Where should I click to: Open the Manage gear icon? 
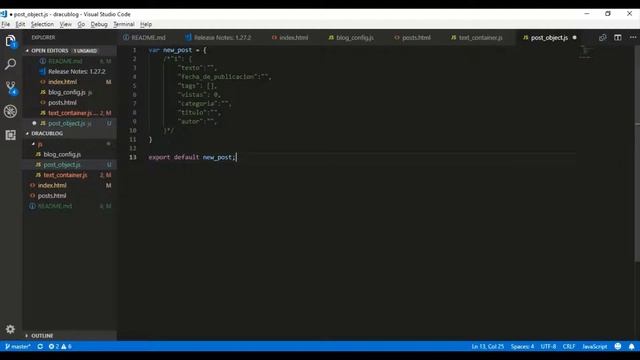pyautogui.click(x=11, y=329)
